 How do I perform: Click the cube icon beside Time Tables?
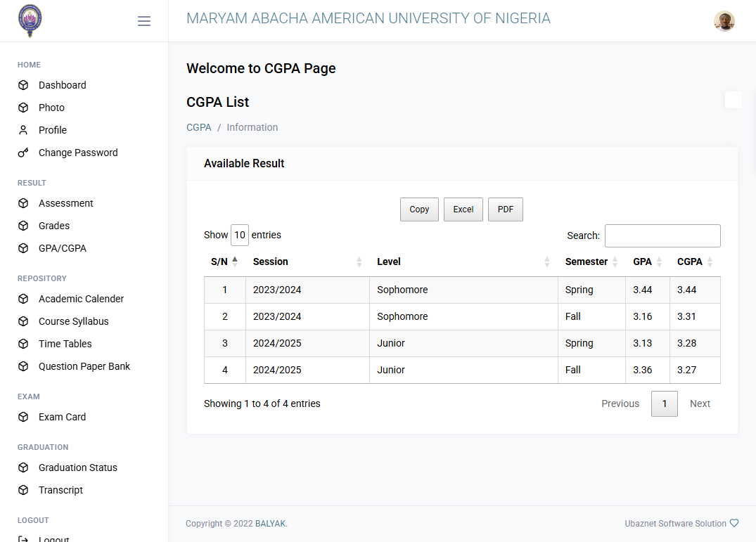(x=23, y=344)
